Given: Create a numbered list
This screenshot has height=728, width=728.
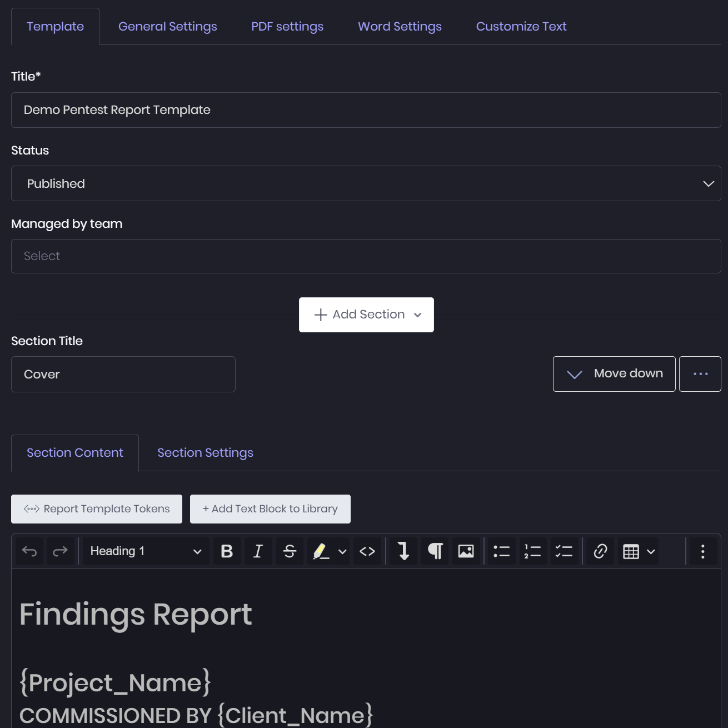Looking at the screenshot, I should point(533,551).
